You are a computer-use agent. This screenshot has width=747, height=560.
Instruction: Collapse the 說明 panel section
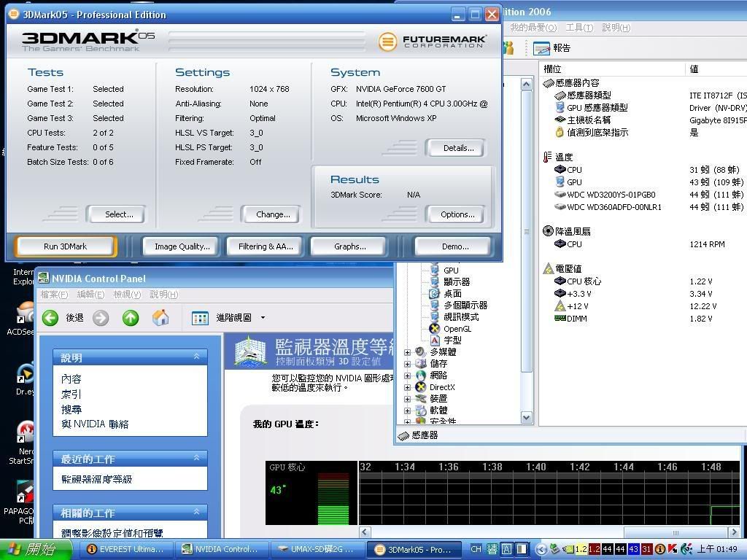(x=196, y=357)
